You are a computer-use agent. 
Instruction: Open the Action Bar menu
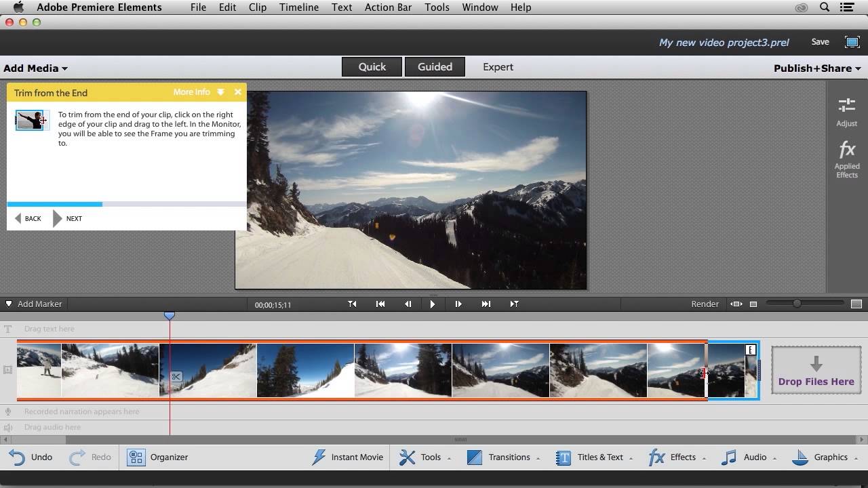tap(388, 7)
